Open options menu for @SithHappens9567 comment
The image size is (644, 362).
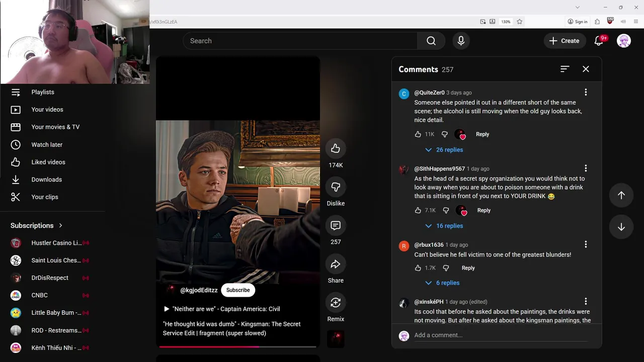click(586, 168)
